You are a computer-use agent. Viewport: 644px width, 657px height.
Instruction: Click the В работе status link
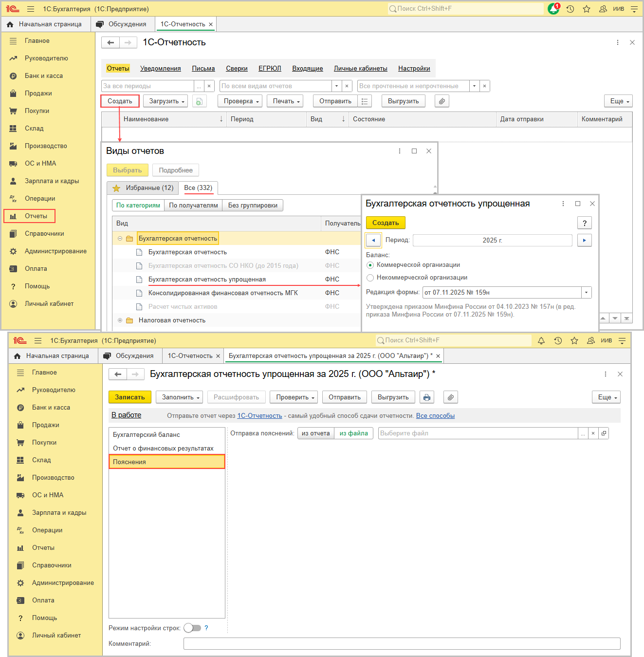coord(126,415)
